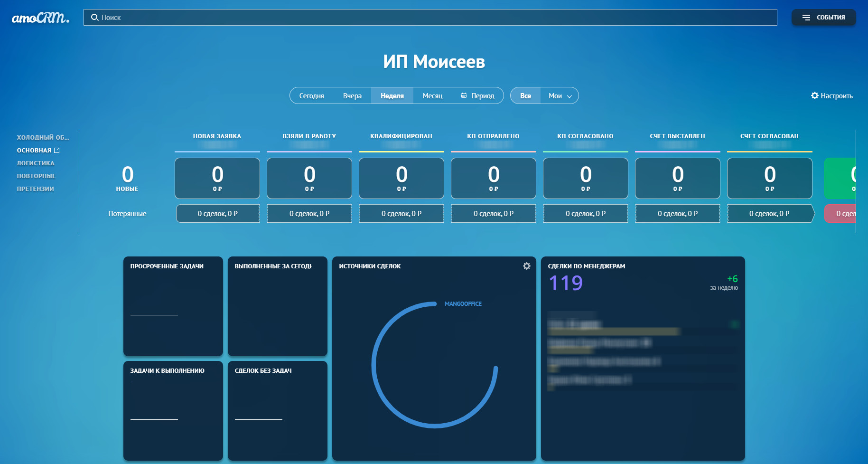Open settings gear in Источники сделок widget
Image resolution: width=868 pixels, height=464 pixels.
pyautogui.click(x=526, y=266)
